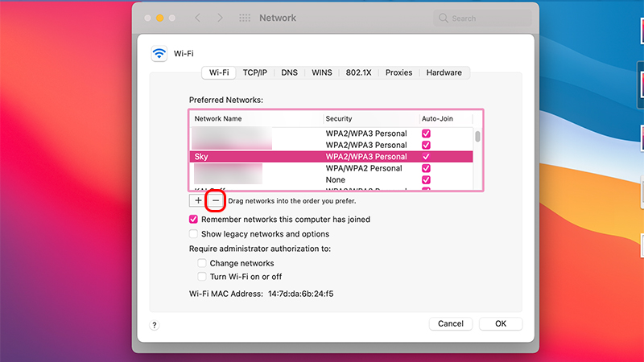The height and width of the screenshot is (362, 644).
Task: Go to the Proxies tab
Action: pos(398,72)
